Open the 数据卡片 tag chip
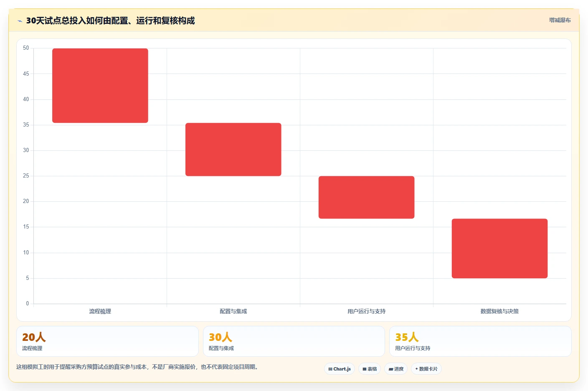Image resolution: width=588 pixels, height=391 pixels. (426, 369)
